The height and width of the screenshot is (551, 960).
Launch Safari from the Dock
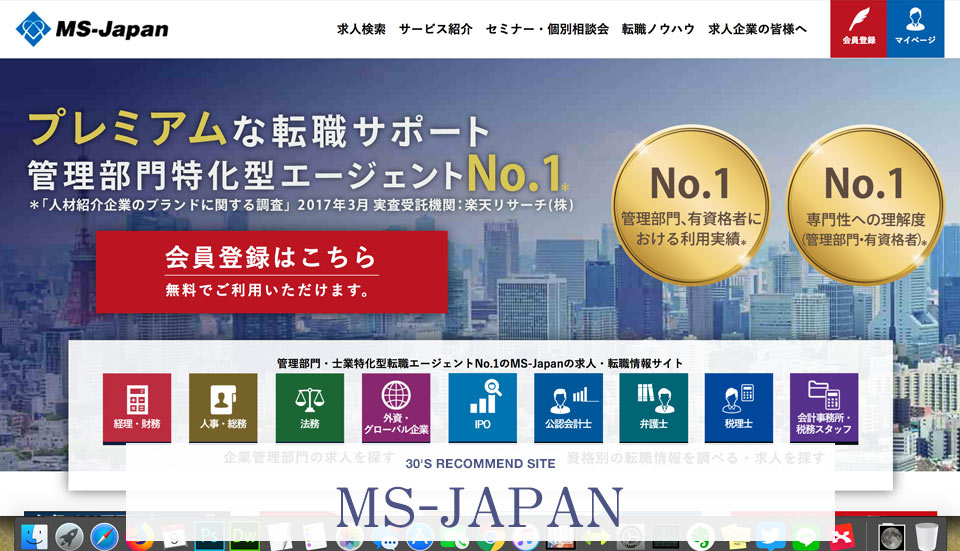pyautogui.click(x=105, y=537)
